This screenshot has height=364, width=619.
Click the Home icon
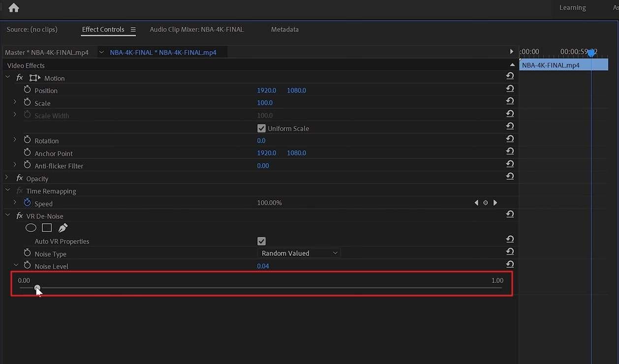tap(14, 8)
